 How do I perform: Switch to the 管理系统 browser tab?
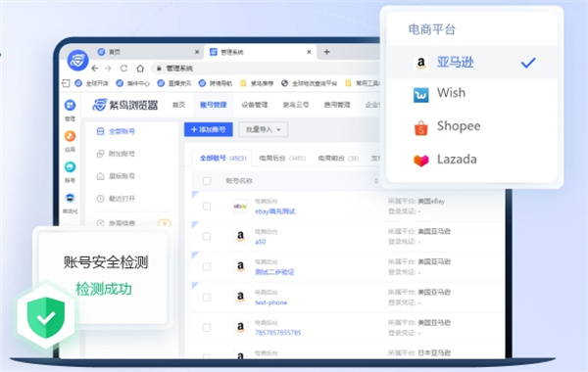pyautogui.click(x=260, y=52)
